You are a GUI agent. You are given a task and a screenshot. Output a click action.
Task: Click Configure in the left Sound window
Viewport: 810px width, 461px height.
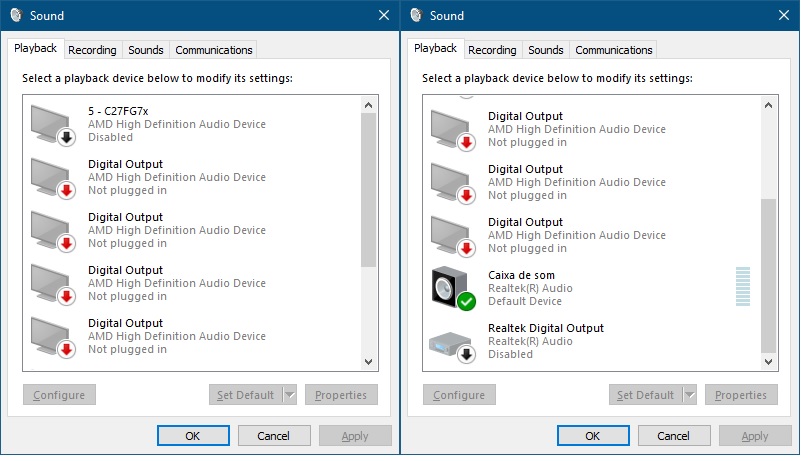[x=59, y=395]
